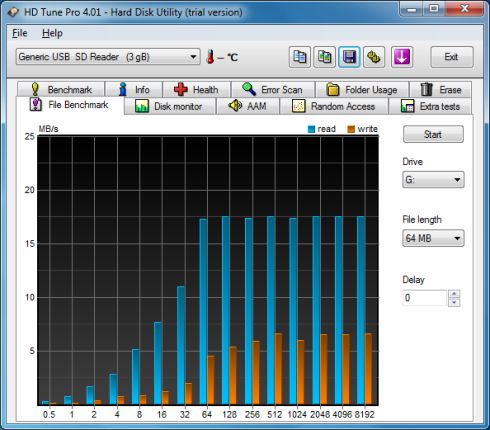Save screenshot using the floppy disk icon

click(x=349, y=57)
